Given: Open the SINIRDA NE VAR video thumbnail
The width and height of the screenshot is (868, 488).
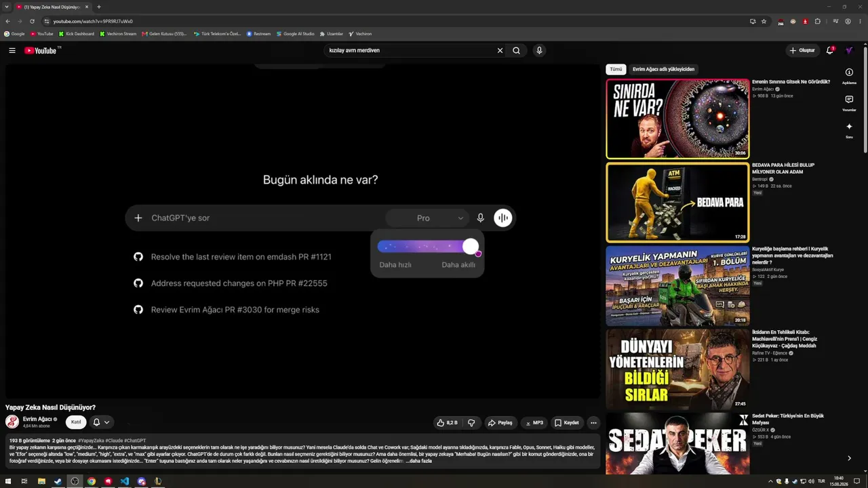Looking at the screenshot, I should tap(677, 119).
